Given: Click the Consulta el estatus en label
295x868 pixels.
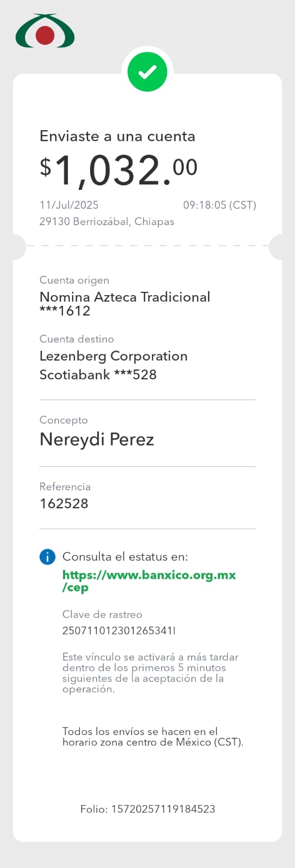Looking at the screenshot, I should coord(125,557).
